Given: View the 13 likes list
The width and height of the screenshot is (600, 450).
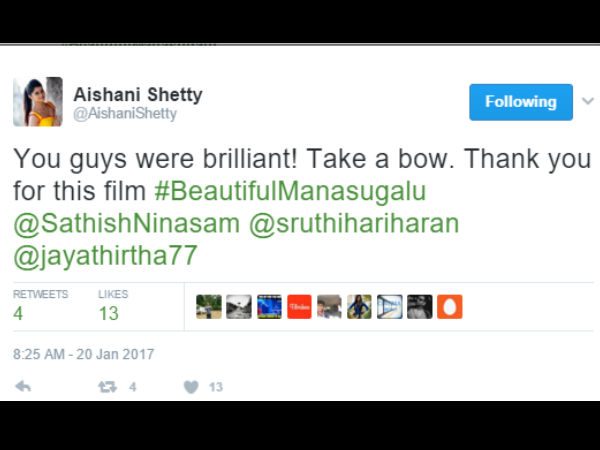Looking at the screenshot, I should [113, 305].
